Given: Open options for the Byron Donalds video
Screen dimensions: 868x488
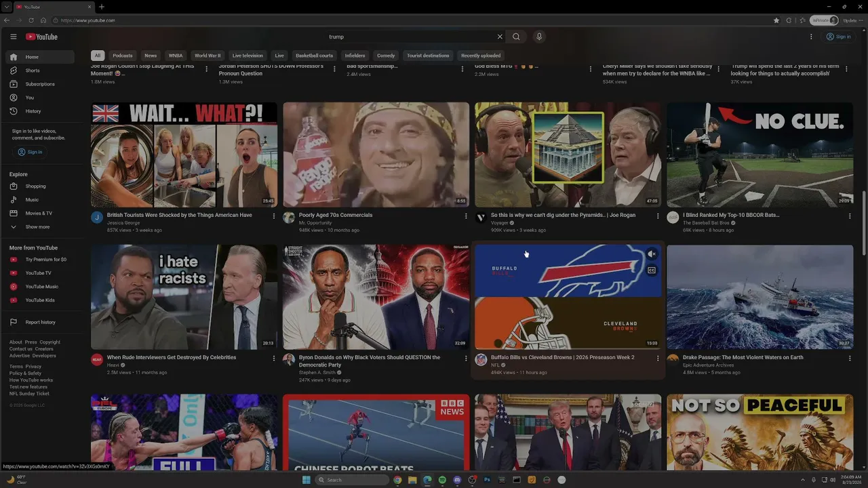Looking at the screenshot, I should [x=466, y=359].
